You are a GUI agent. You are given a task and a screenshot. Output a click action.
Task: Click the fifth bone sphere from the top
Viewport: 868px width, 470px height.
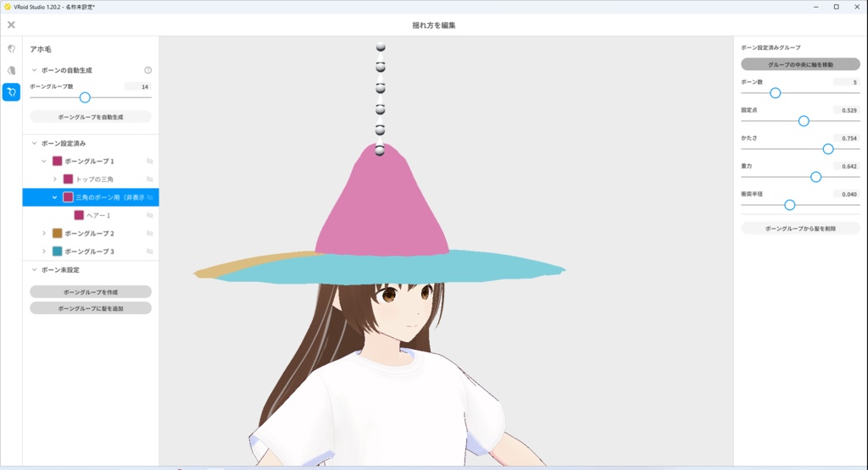pos(381,130)
